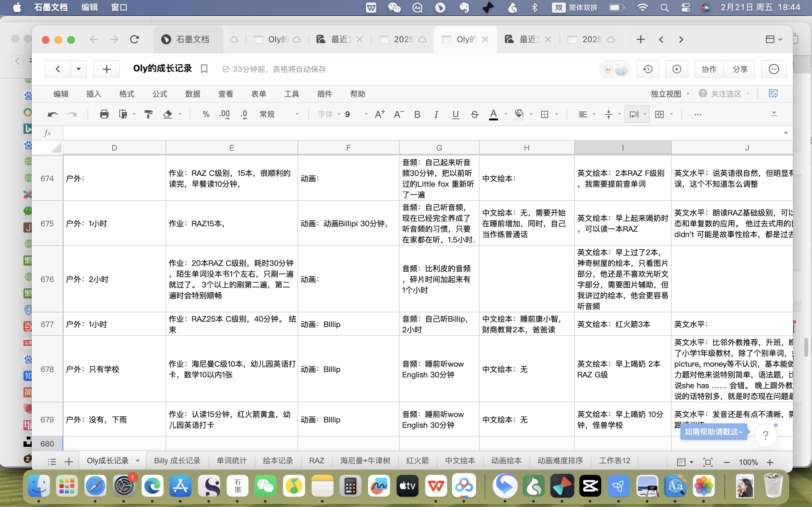
Task: Select the format painter tool
Action: [x=148, y=114]
